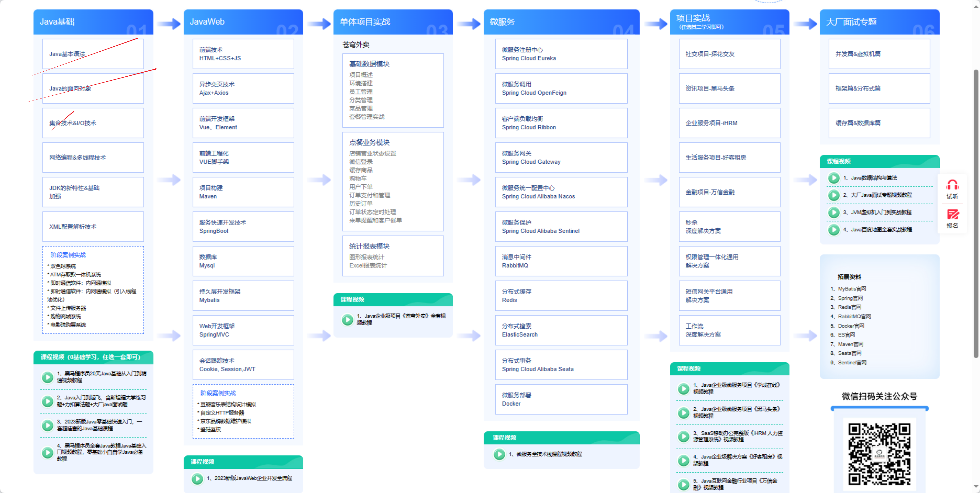This screenshot has width=980, height=493.
Task: Open the Redis官网 link
Action: (850, 307)
